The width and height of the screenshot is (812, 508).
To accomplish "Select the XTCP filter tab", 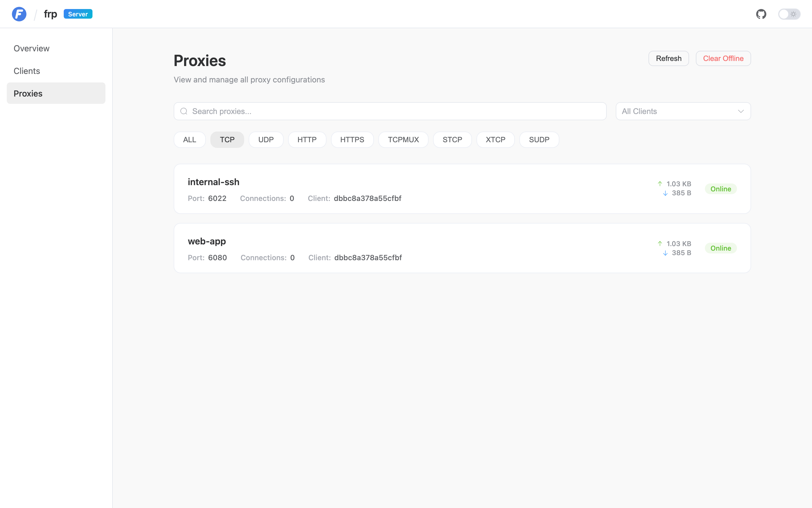I will 495,139.
